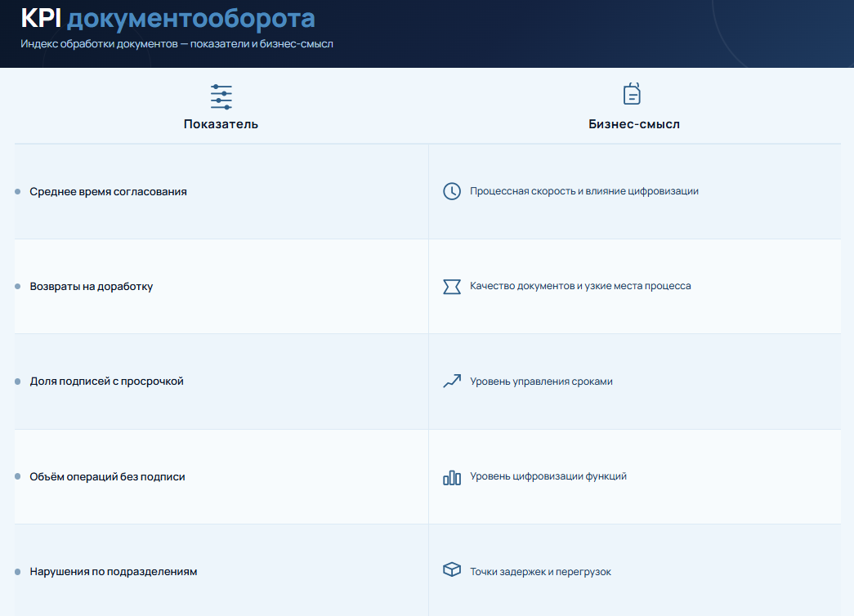Click subtitle 'Индекс обработки документов'
This screenshot has height=616, width=854.
(x=99, y=43)
